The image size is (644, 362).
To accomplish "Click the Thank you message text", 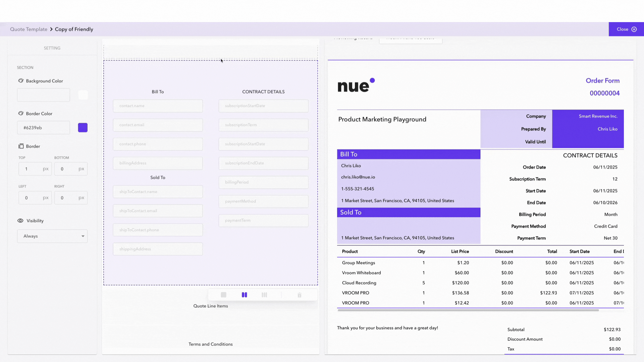I will pos(387,328).
